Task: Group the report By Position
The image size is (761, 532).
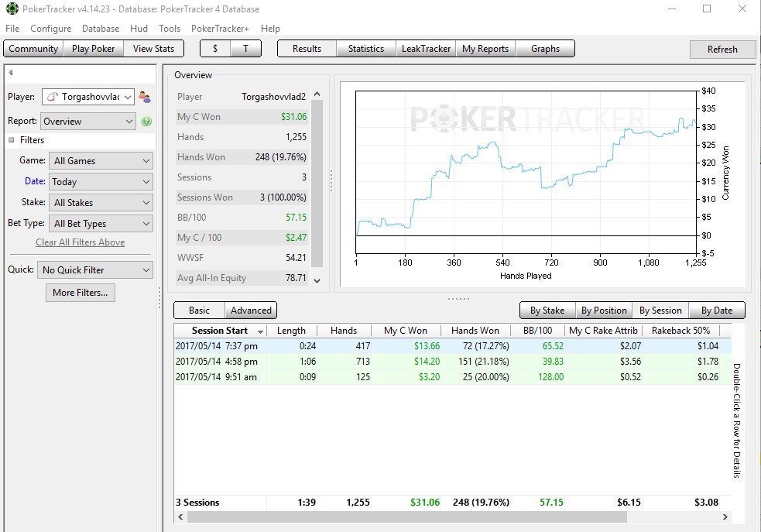Action: click(x=604, y=311)
